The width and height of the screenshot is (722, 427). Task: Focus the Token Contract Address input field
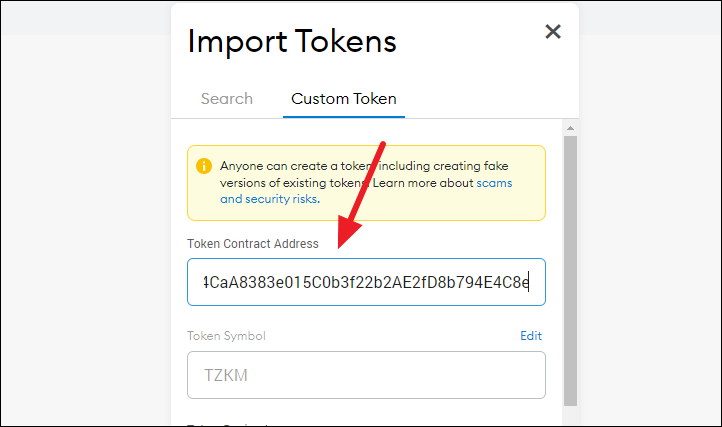366,282
